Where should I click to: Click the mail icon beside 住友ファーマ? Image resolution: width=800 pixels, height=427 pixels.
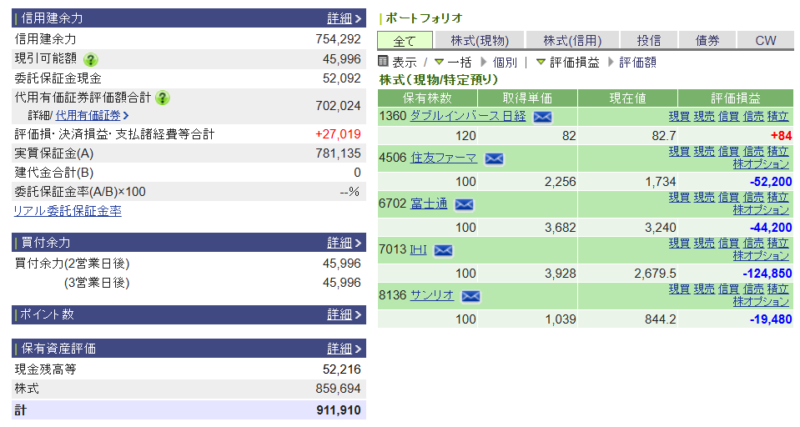[494, 159]
